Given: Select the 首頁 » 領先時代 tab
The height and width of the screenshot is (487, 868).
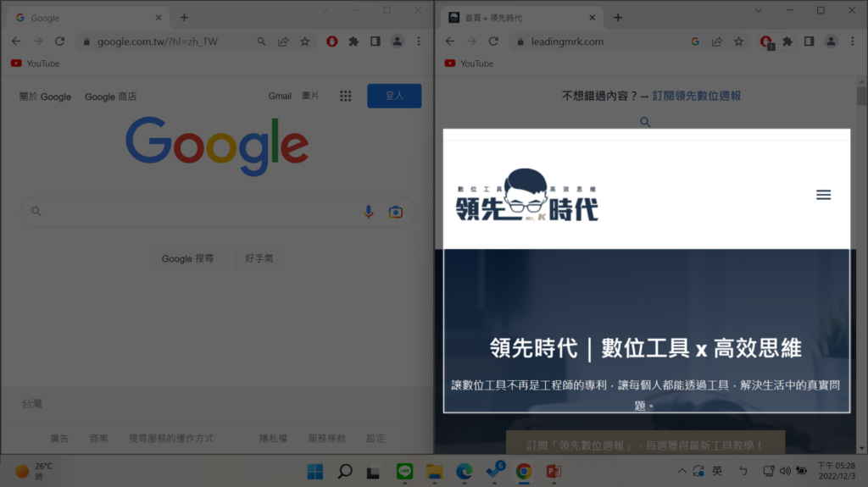Looking at the screenshot, I should tap(522, 18).
